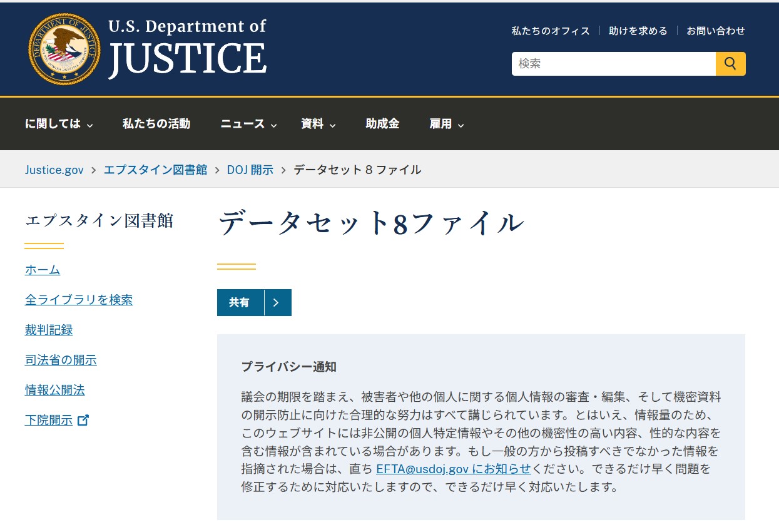Open the ニュース dropdown menu
Image resolution: width=779 pixels, height=532 pixels.
point(248,124)
